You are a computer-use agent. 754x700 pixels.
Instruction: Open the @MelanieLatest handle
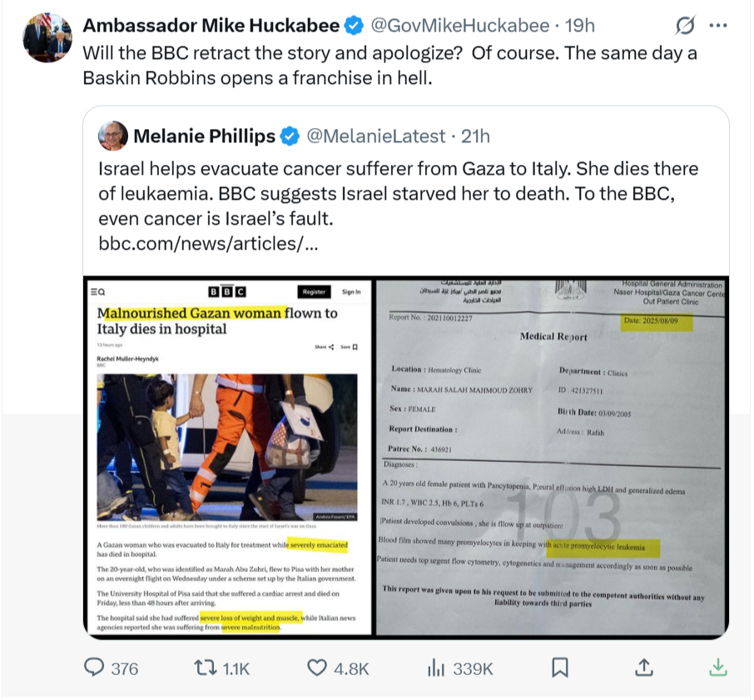coord(376,137)
